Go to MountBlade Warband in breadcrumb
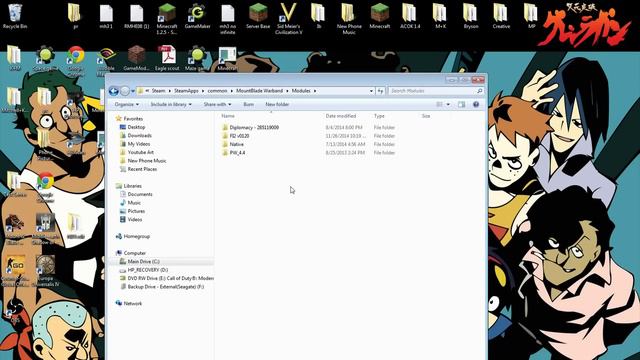This screenshot has width=640, height=360. [x=259, y=91]
